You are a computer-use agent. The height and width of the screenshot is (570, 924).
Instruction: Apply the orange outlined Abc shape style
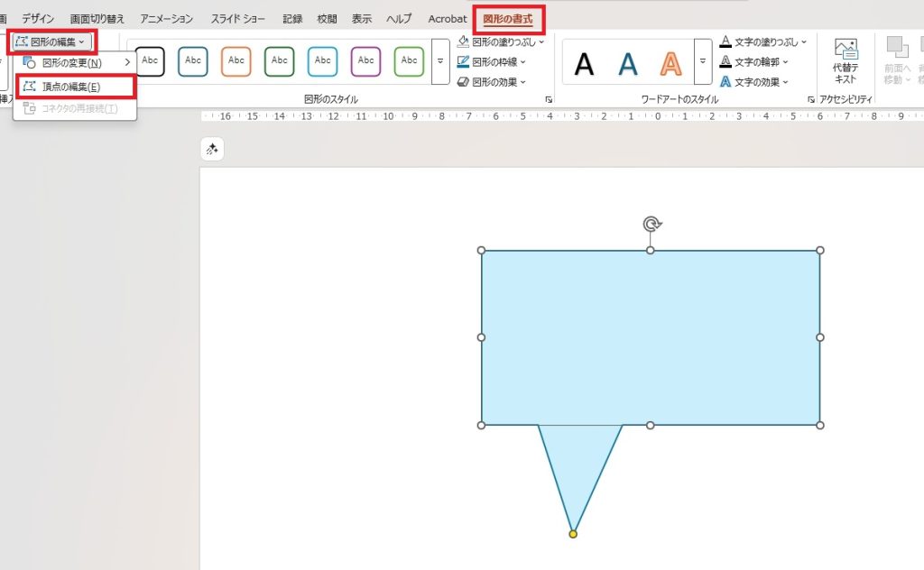coord(236,61)
